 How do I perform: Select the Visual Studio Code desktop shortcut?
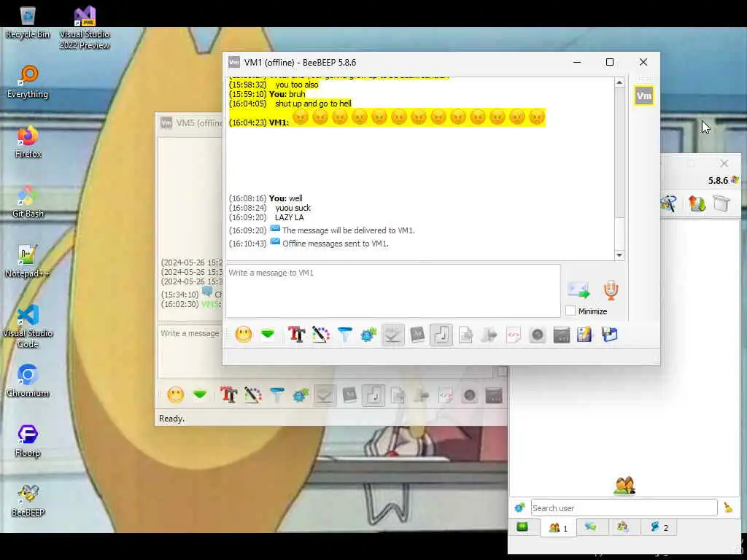tap(28, 327)
